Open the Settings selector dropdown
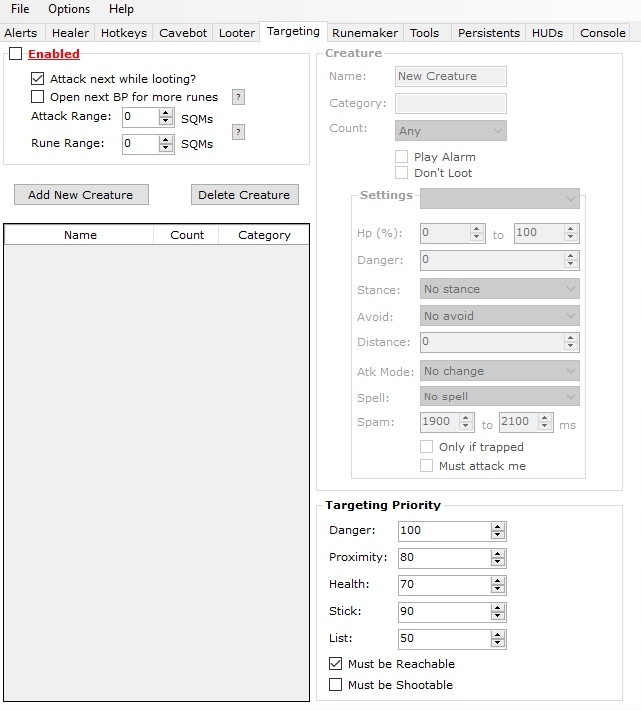Screen dimensions: 641x711 pos(500,199)
